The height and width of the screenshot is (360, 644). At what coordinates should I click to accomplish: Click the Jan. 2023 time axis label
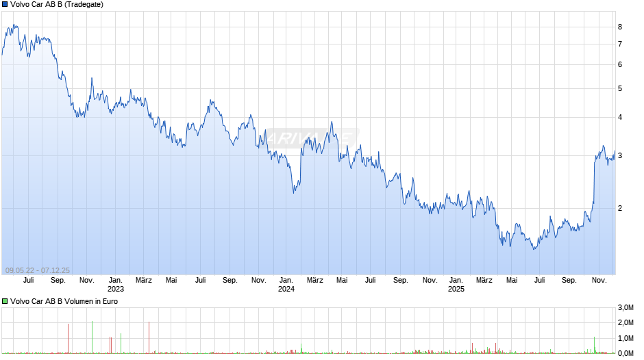(x=115, y=285)
